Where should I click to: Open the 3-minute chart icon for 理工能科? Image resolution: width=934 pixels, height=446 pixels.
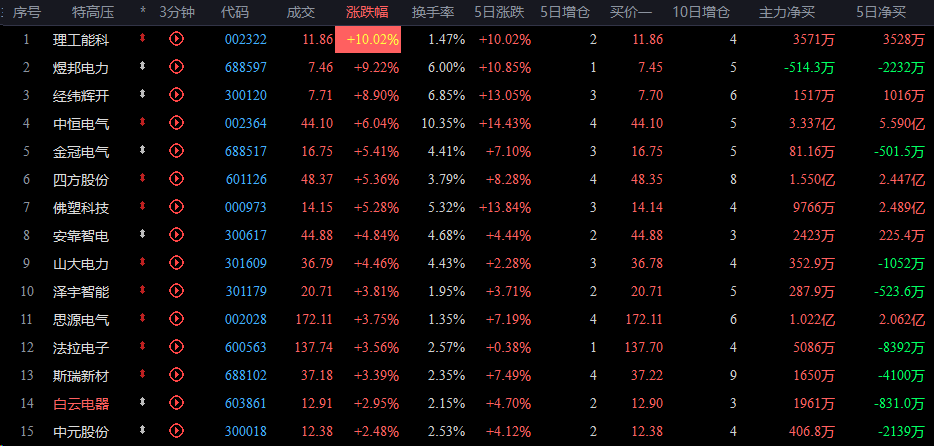coord(176,39)
